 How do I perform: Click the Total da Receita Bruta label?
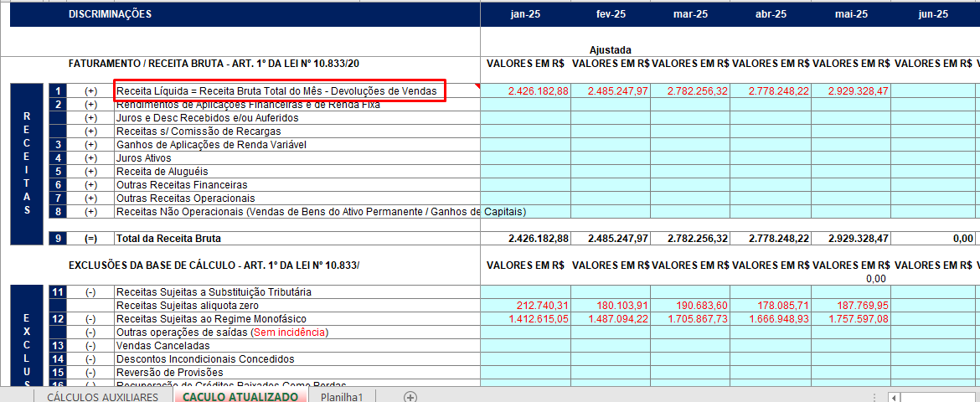(x=168, y=239)
